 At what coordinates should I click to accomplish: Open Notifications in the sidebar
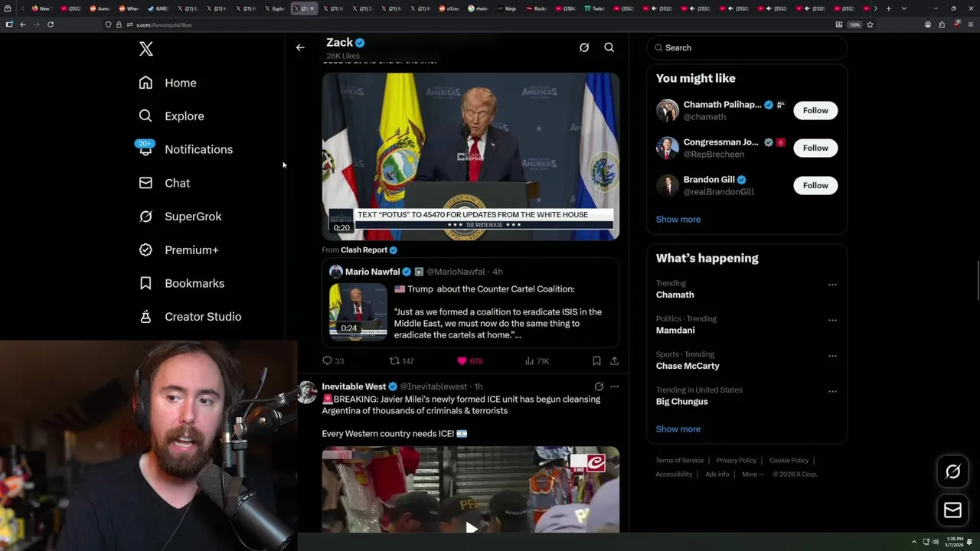coord(185,149)
